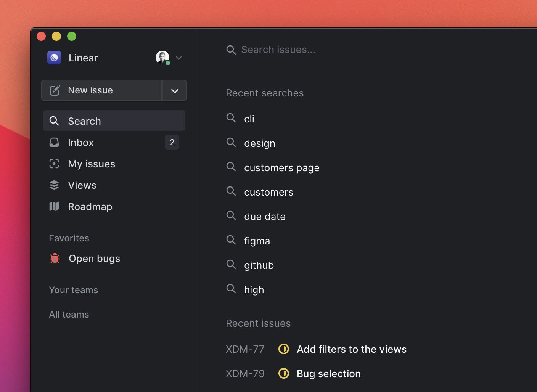
Task: Open the workspace dropdown chevron beside avatar
Action: tap(179, 58)
